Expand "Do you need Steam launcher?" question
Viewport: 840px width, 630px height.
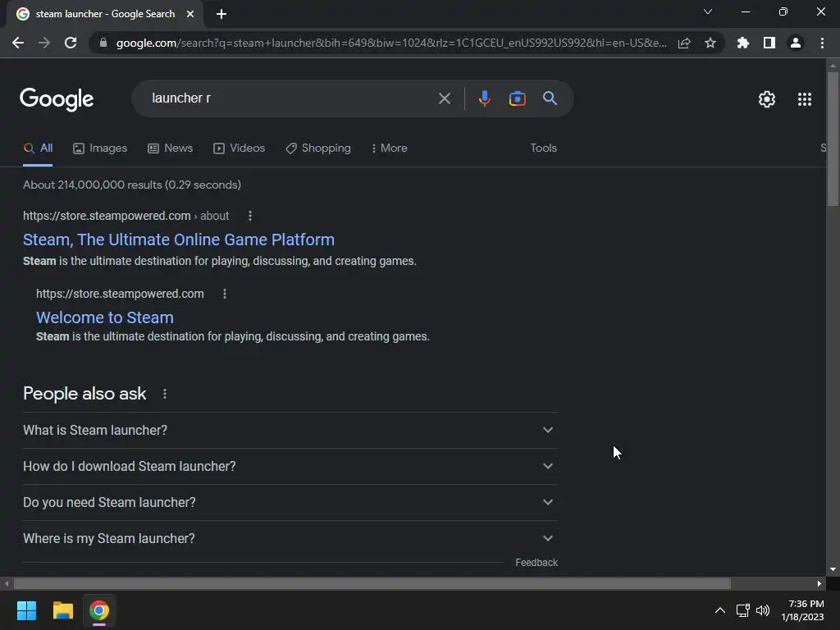coord(290,503)
